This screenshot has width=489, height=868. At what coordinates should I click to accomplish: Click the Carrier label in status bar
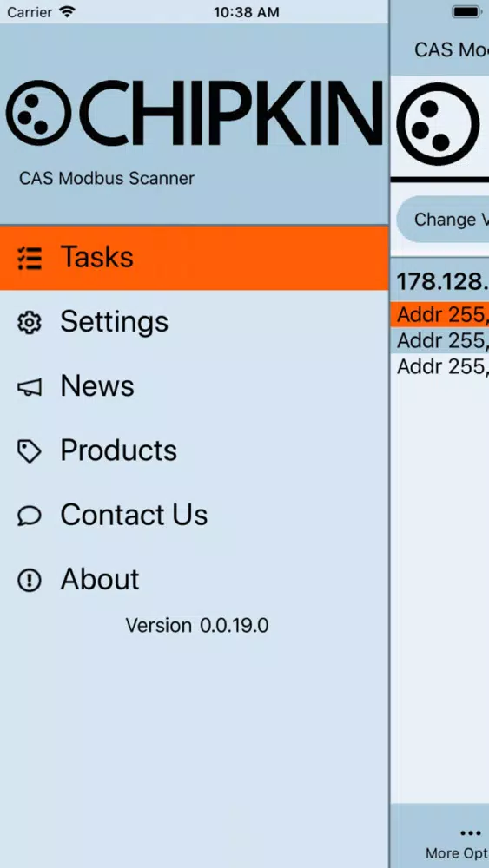tap(30, 12)
